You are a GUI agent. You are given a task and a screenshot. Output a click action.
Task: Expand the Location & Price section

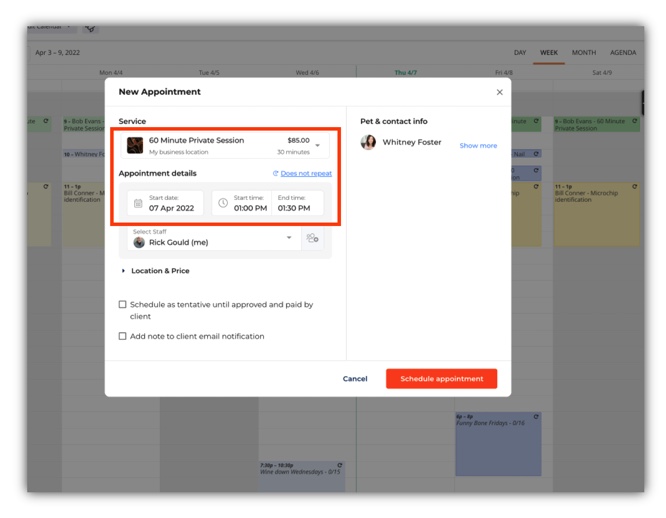155,271
